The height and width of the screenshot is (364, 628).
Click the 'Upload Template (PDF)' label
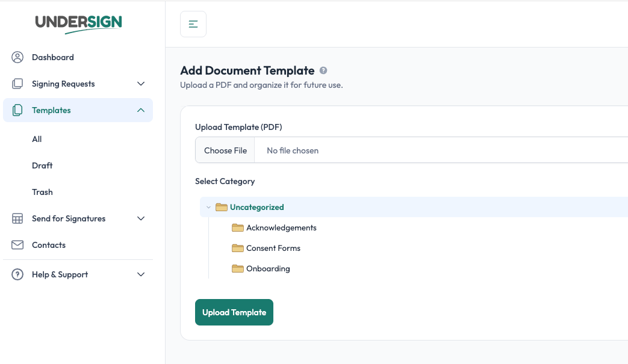(x=238, y=127)
